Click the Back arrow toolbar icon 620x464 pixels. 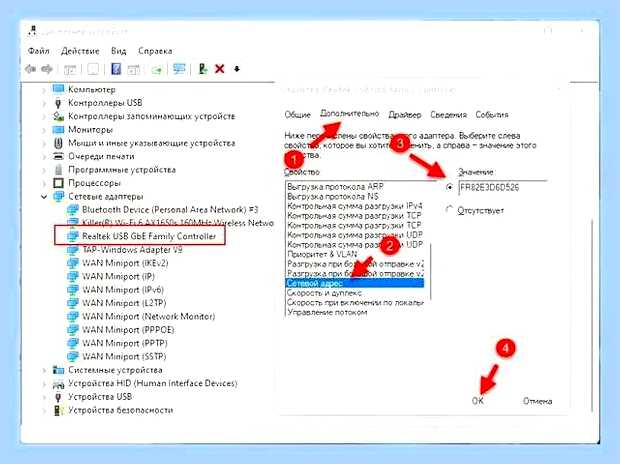point(30,69)
